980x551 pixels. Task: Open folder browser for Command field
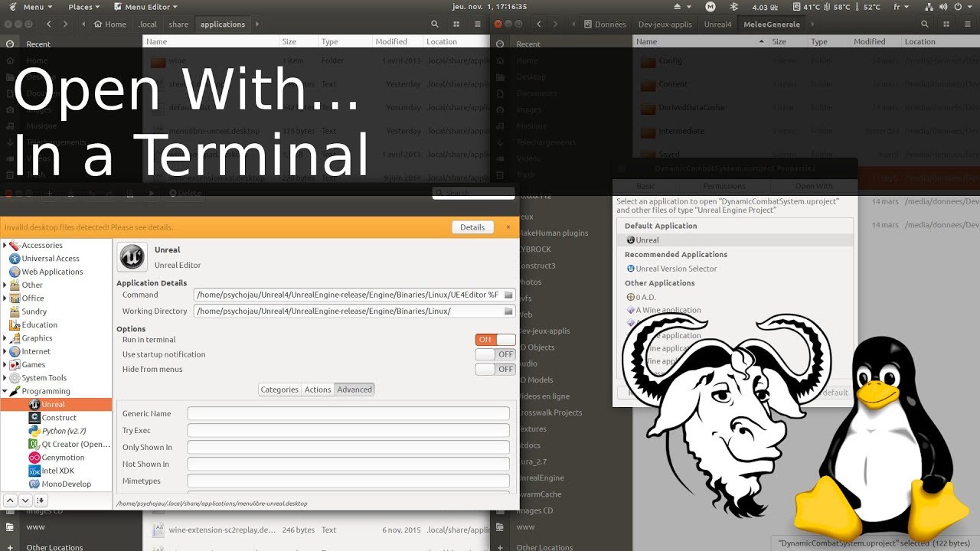(x=508, y=295)
